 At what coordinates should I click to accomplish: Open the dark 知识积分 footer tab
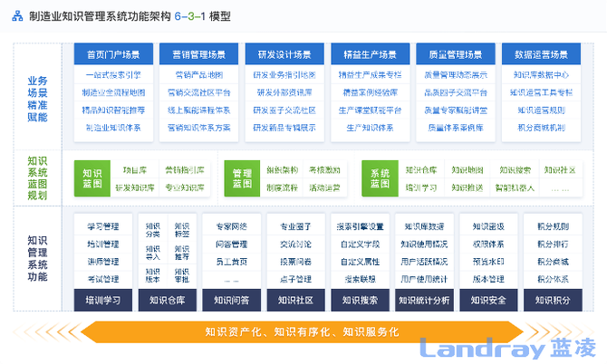coord(553,300)
